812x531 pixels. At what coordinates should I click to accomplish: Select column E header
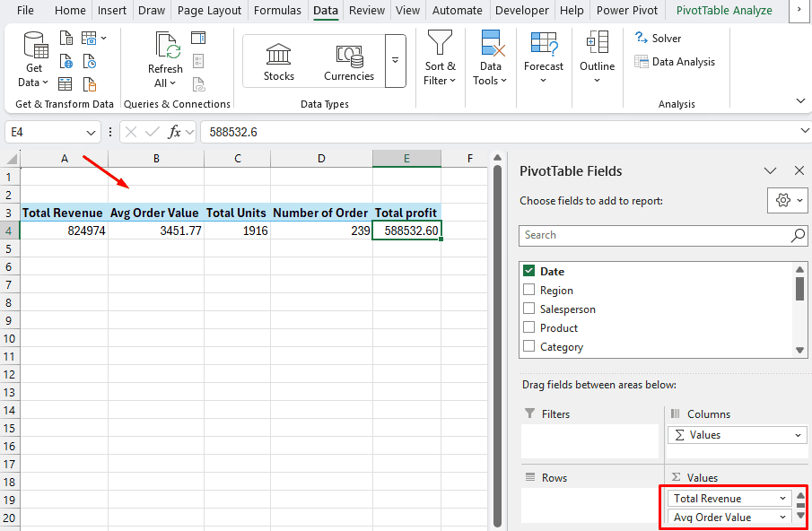pyautogui.click(x=406, y=159)
